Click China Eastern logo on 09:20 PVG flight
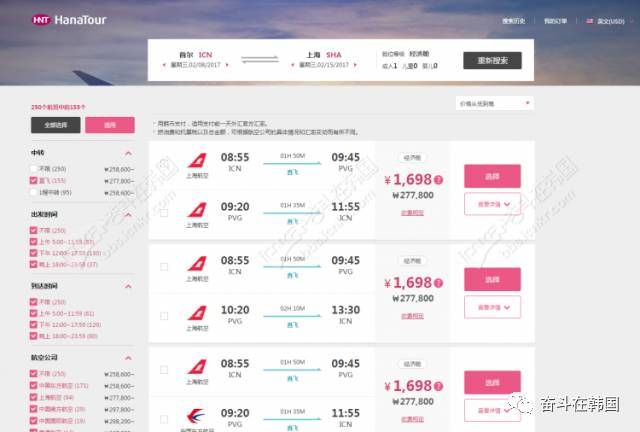The height and width of the screenshot is (432, 640). [196, 416]
